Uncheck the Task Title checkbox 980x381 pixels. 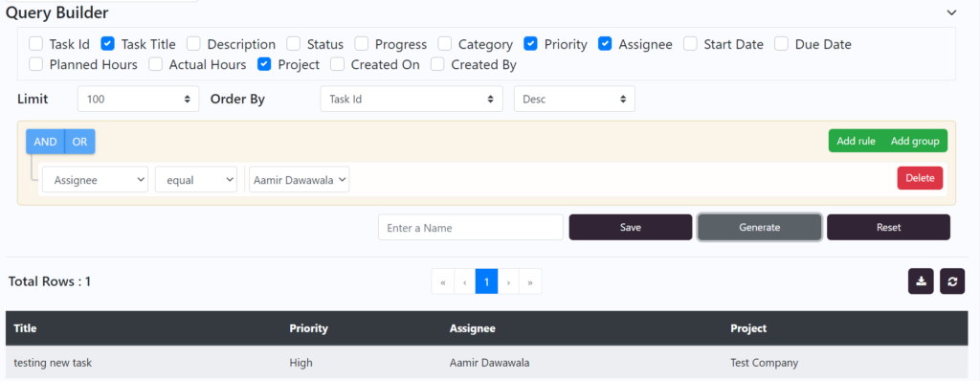tap(107, 44)
